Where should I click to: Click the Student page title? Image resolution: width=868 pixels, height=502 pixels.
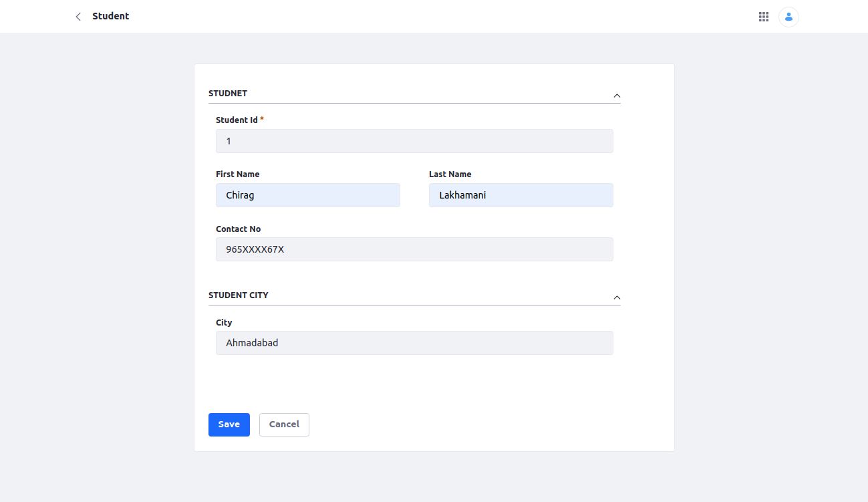pos(111,16)
